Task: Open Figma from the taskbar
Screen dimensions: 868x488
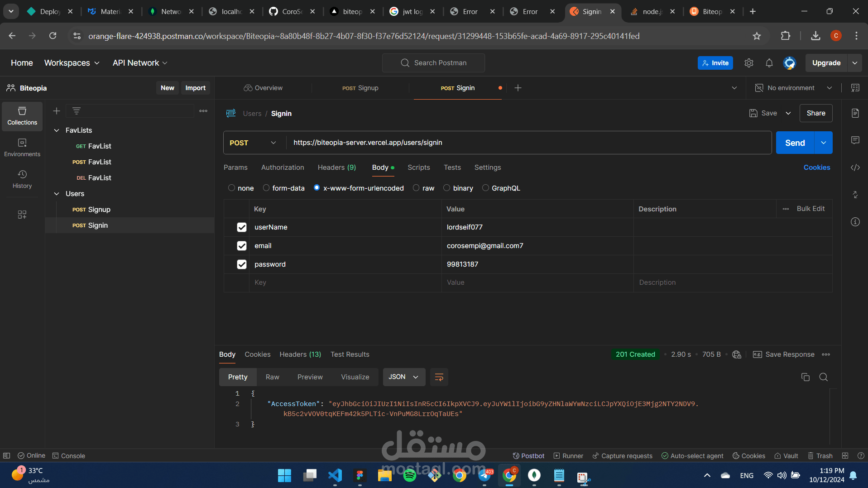Action: [x=360, y=475]
